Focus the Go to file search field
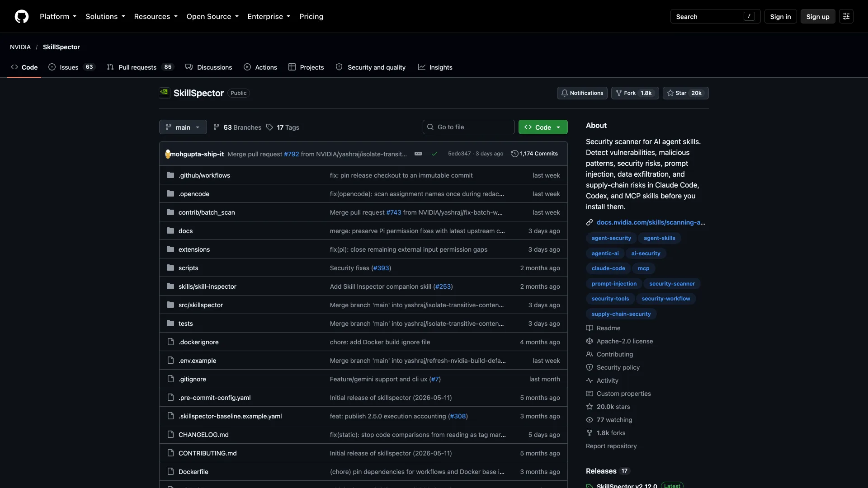The image size is (868, 488). pyautogui.click(x=468, y=127)
